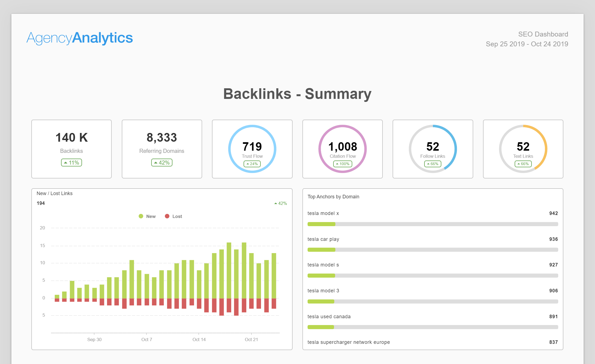Select the 100% indicator below Citation Flow
The height and width of the screenshot is (364, 595).
click(x=342, y=164)
